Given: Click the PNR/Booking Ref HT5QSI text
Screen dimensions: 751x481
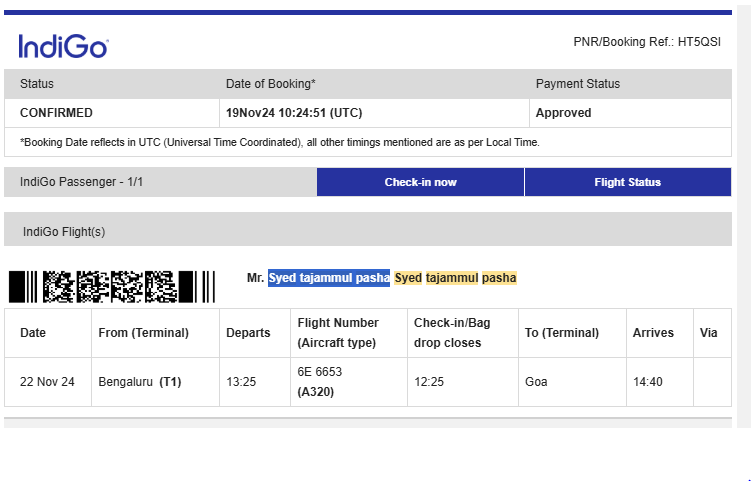Looking at the screenshot, I should pos(647,42).
